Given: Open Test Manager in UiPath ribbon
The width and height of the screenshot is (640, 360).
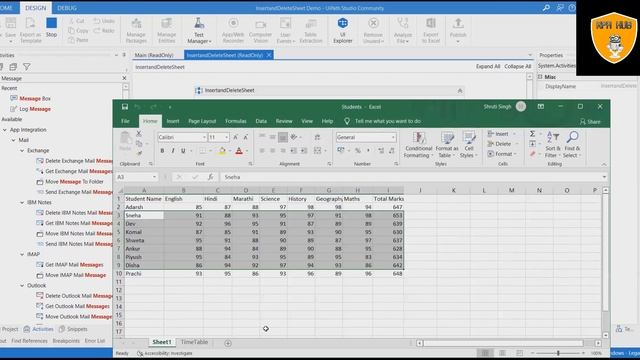Looking at the screenshot, I should 199,30.
